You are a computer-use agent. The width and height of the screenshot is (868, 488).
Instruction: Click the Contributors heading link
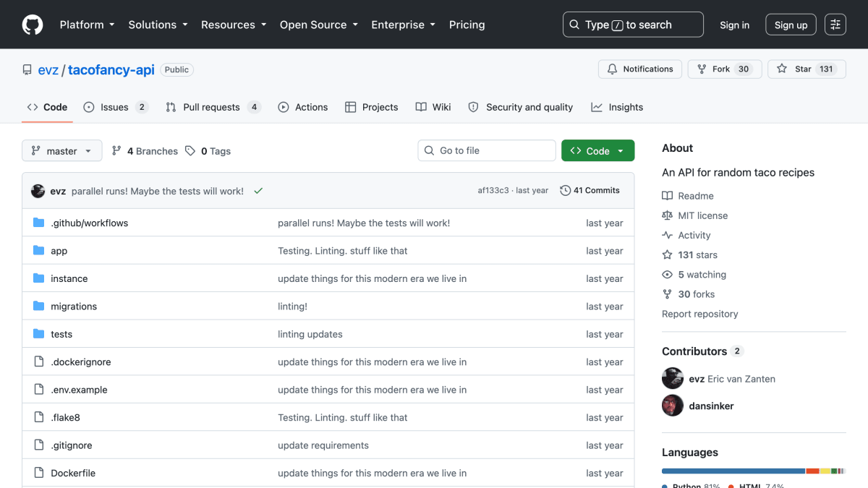pos(694,351)
